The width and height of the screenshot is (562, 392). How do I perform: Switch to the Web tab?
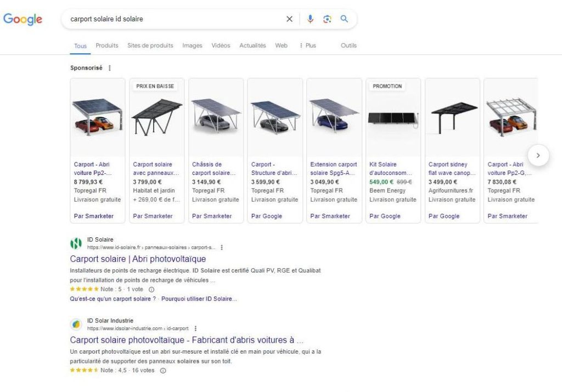click(282, 46)
